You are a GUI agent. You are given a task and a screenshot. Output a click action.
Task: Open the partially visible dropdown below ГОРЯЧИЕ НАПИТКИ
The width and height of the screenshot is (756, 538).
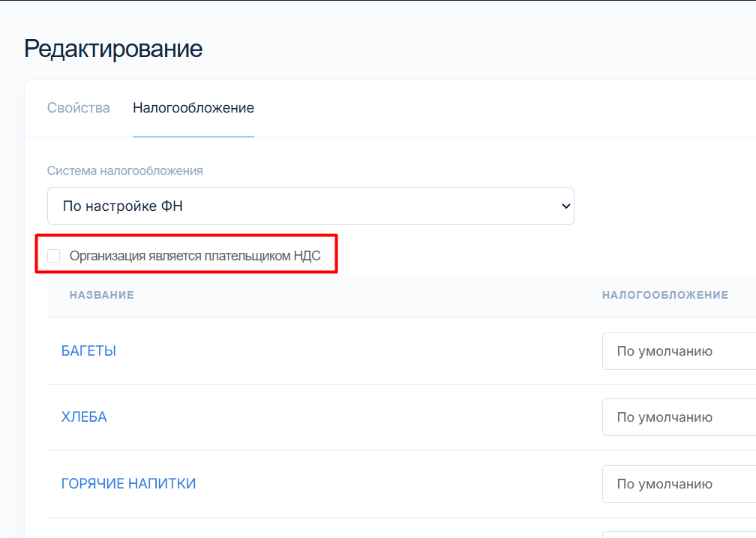pyautogui.click(x=679, y=534)
